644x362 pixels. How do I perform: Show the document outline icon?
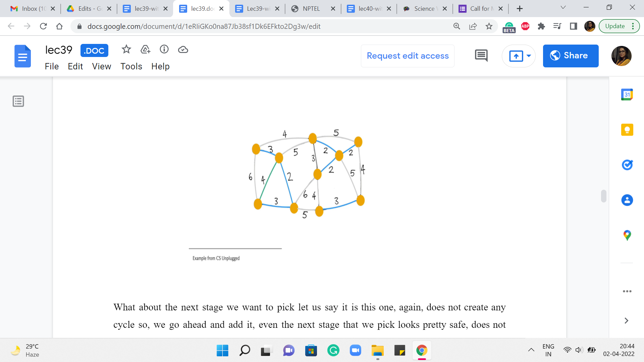[x=18, y=101]
